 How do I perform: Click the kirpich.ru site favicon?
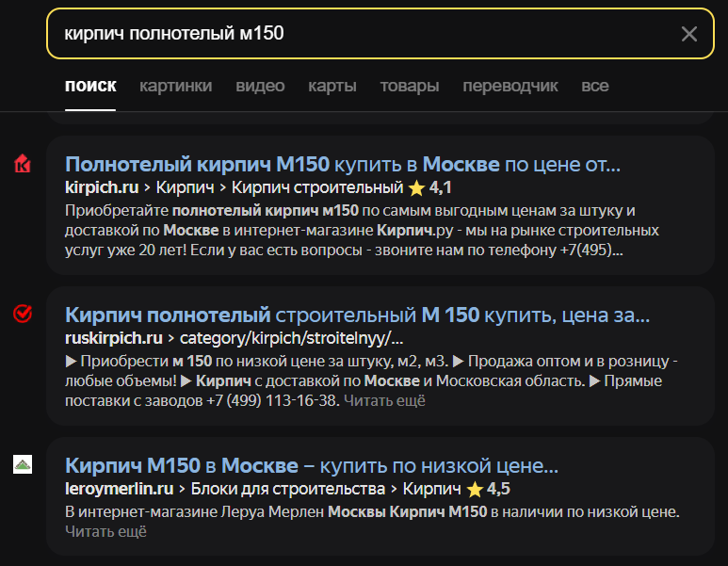click(23, 164)
